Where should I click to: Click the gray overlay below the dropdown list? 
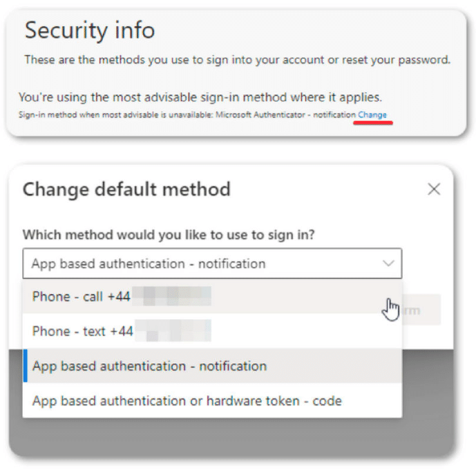pyautogui.click(x=231, y=437)
